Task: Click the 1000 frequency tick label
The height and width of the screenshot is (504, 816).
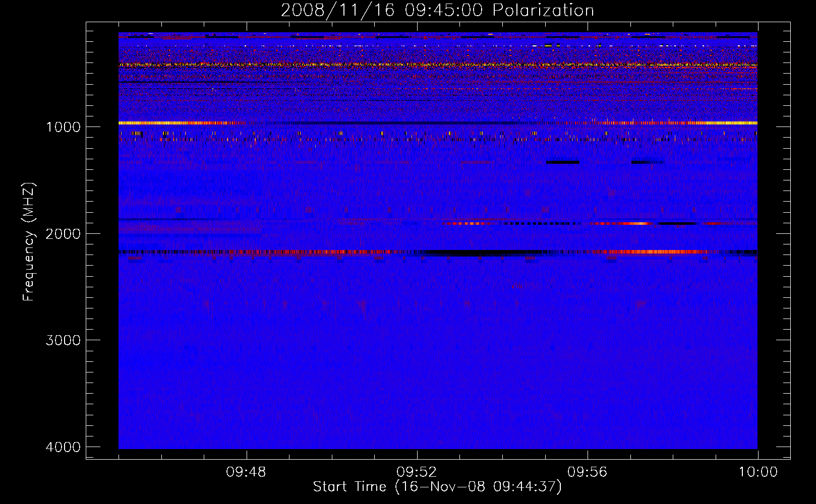Action: pos(63,127)
